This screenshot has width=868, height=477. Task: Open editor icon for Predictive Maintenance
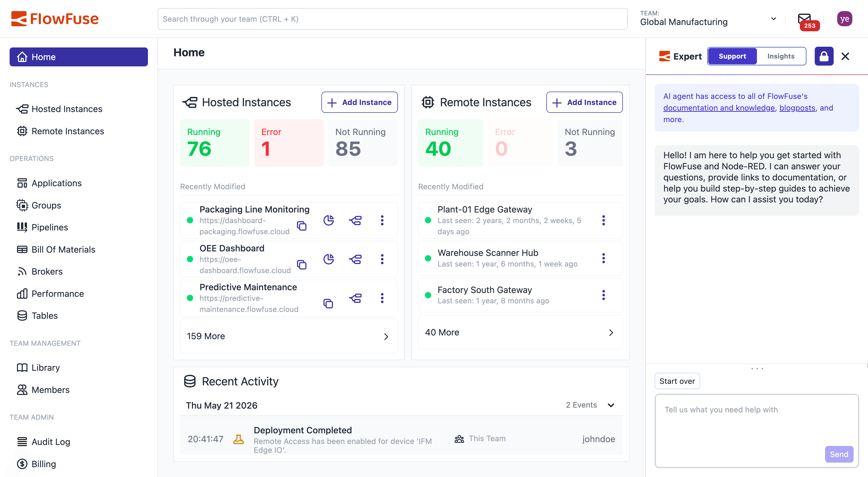[355, 298]
